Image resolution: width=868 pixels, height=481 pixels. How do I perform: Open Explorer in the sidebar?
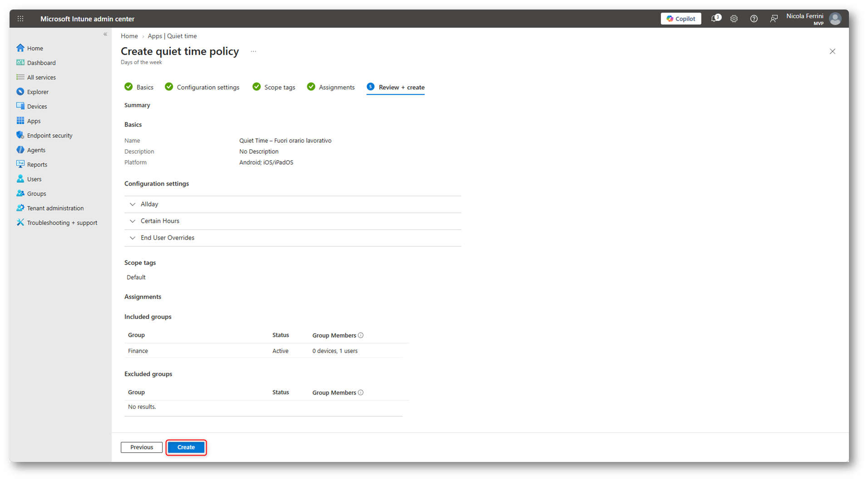point(38,92)
